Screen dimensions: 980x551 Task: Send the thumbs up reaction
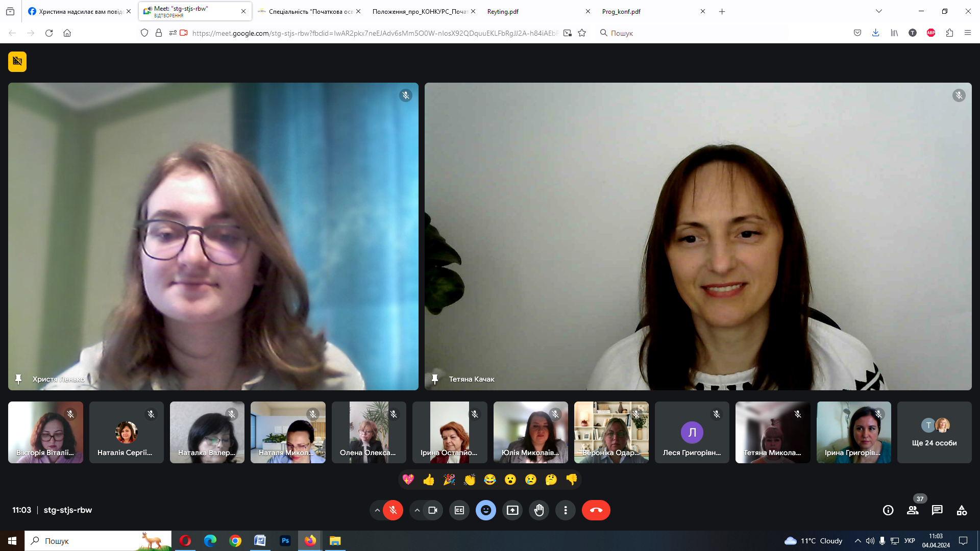pos(429,480)
